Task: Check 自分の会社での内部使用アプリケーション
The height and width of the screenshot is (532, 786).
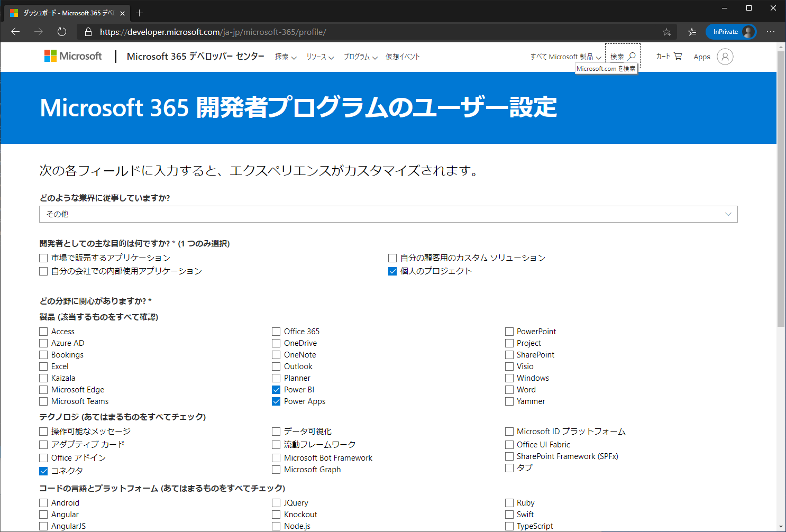Action: 43,271
